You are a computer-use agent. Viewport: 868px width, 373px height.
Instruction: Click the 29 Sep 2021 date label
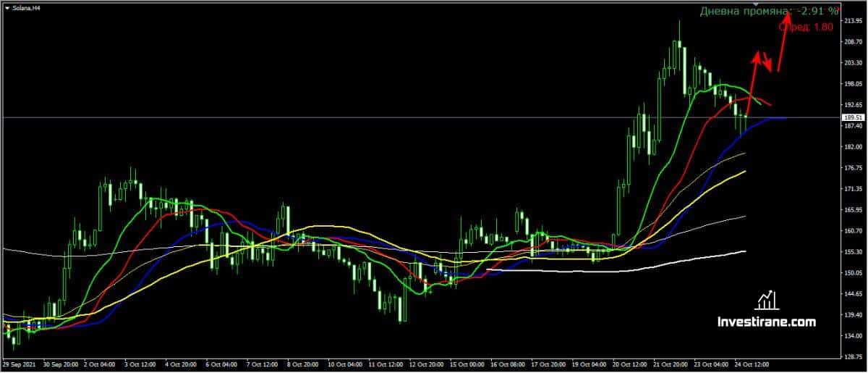pyautogui.click(x=21, y=365)
